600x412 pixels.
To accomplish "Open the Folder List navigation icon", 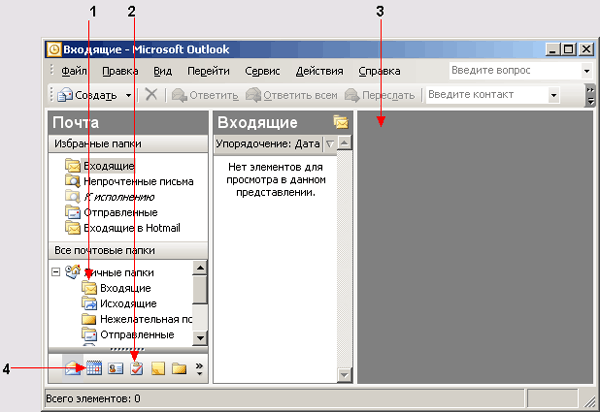I will [179, 368].
